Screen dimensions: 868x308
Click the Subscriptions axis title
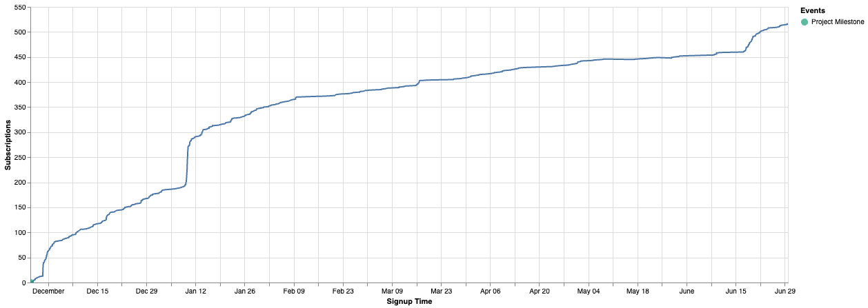pyautogui.click(x=8, y=145)
